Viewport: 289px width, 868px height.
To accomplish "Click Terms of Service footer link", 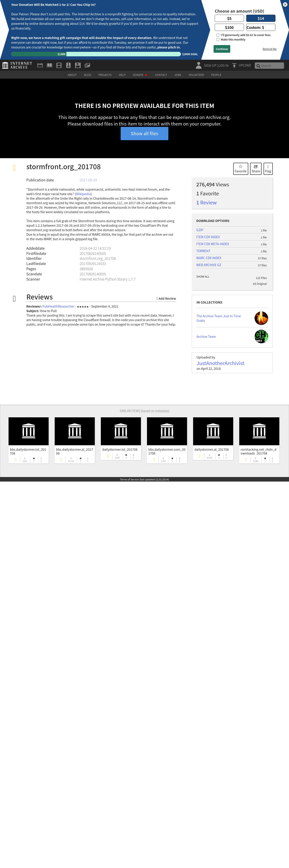I will click(x=144, y=480).
